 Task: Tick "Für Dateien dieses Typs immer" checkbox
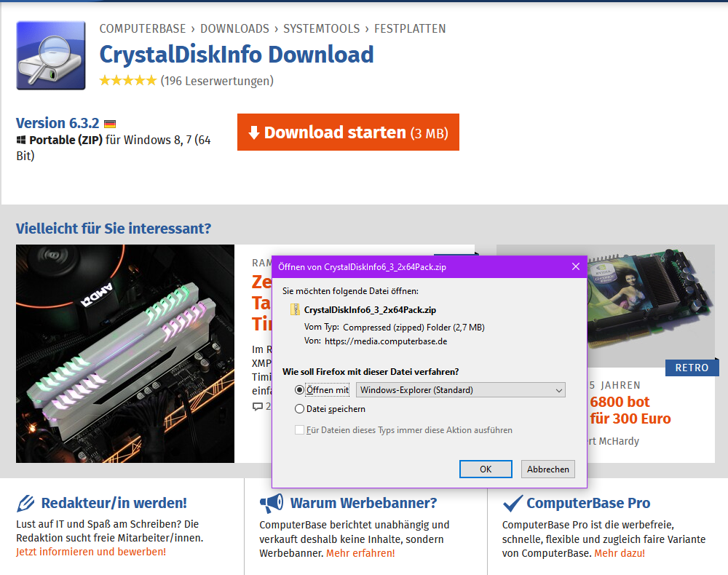click(299, 429)
